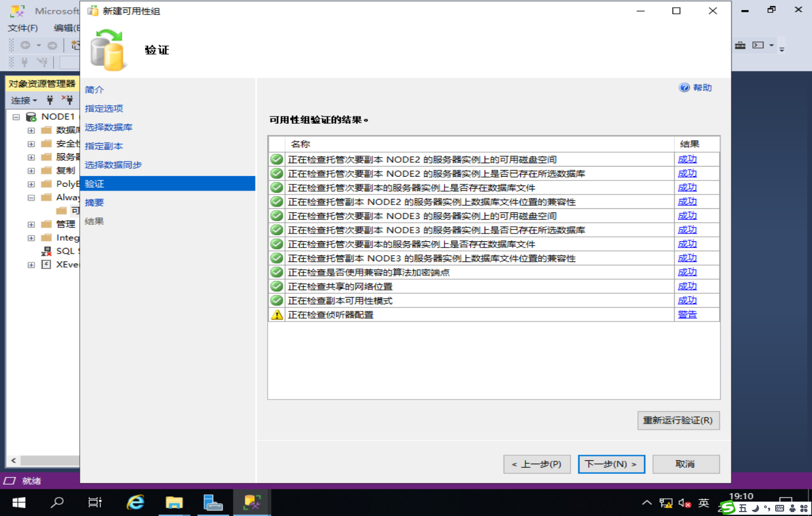The height and width of the screenshot is (516, 812).
Task: Open the dropdown arrow beside the back button
Action: point(38,45)
